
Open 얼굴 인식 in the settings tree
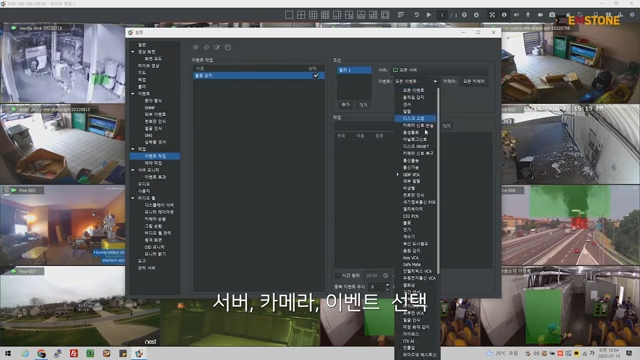tap(153, 128)
